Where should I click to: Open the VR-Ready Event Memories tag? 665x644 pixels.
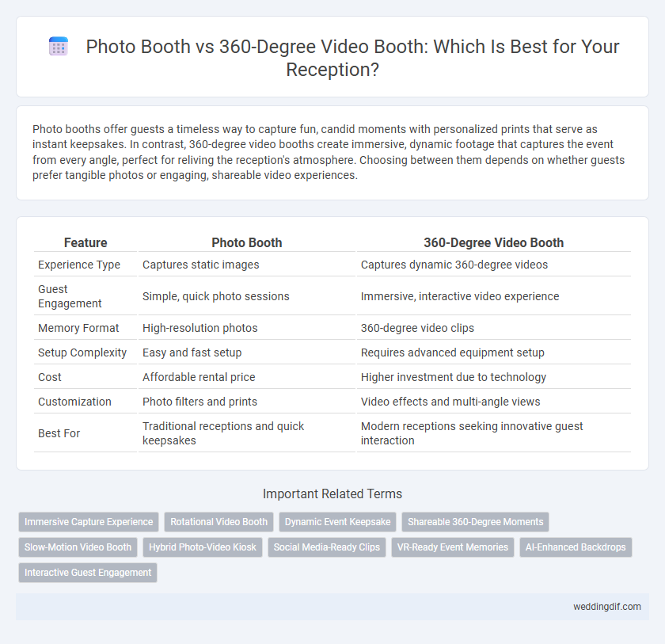pos(453,547)
